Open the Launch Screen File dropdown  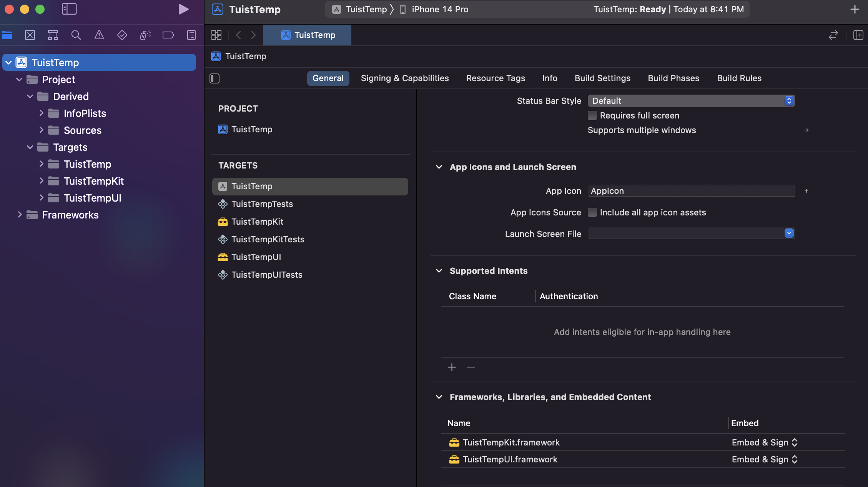click(x=691, y=233)
